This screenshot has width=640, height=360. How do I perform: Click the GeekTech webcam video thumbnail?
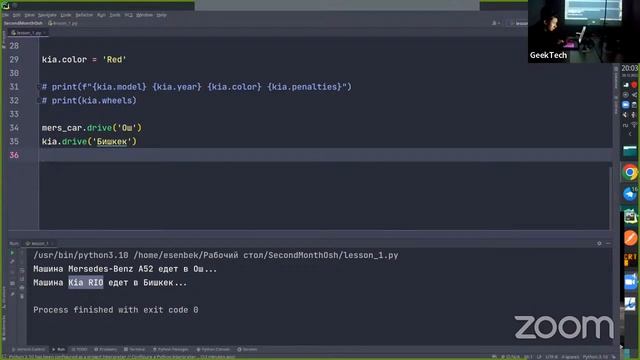pos(583,31)
